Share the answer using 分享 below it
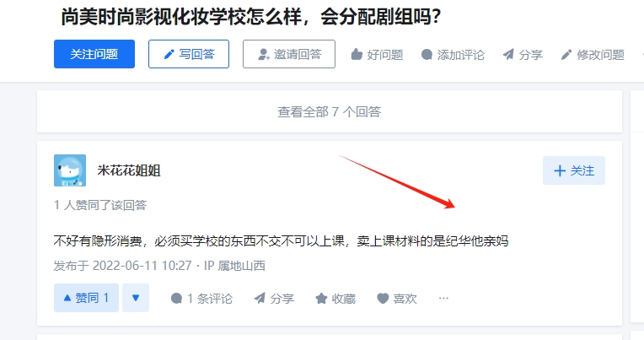This screenshot has height=340, width=644. pos(274,299)
